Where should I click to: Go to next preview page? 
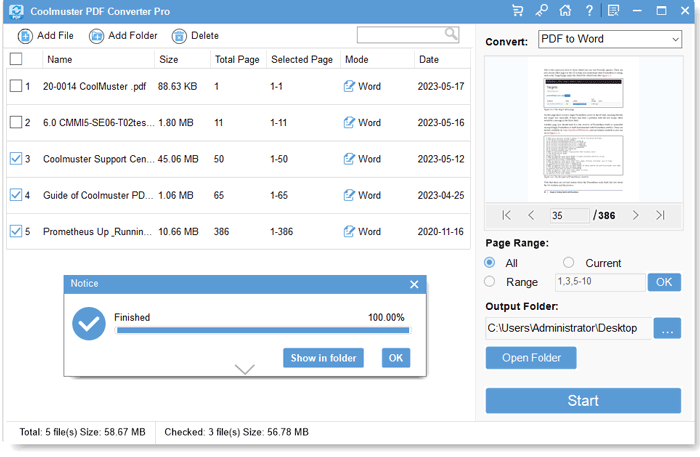(635, 215)
